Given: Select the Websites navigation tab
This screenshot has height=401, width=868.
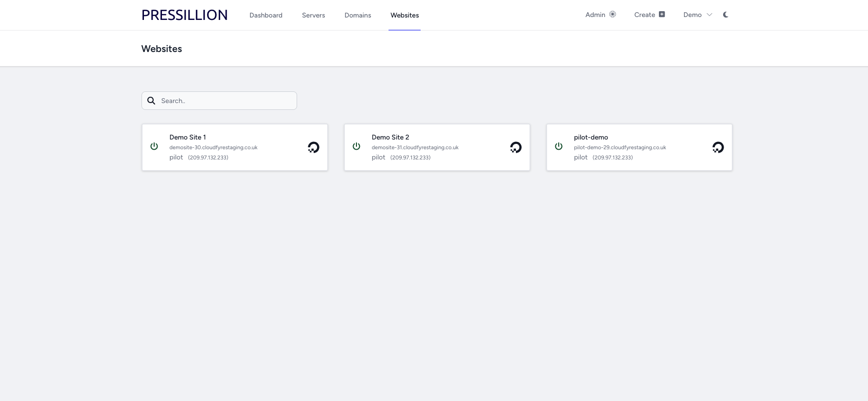Looking at the screenshot, I should click(405, 15).
